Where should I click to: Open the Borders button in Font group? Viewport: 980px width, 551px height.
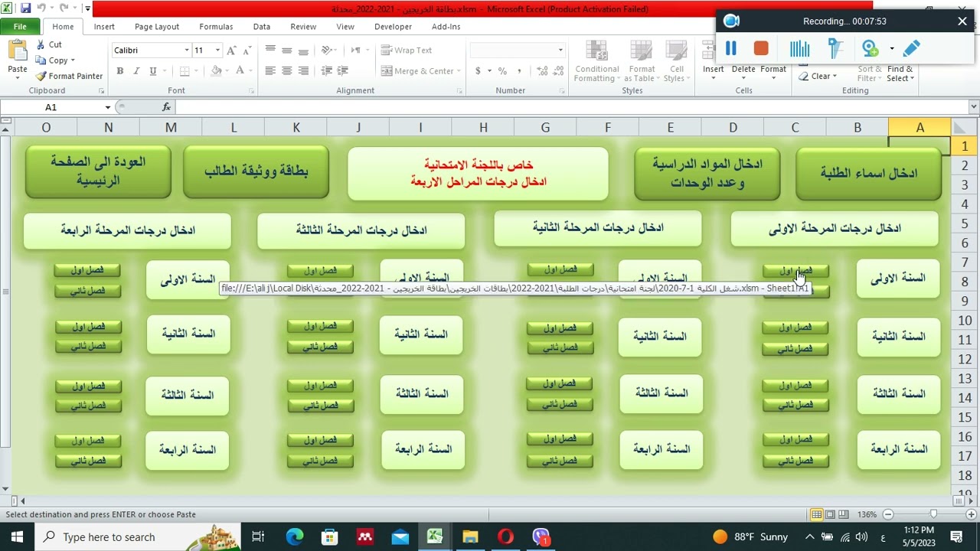(184, 70)
